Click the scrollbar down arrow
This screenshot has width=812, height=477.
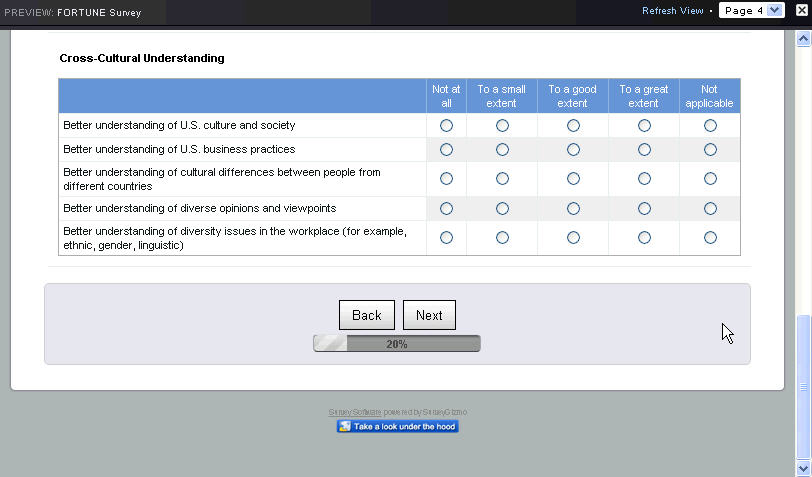[802, 467]
